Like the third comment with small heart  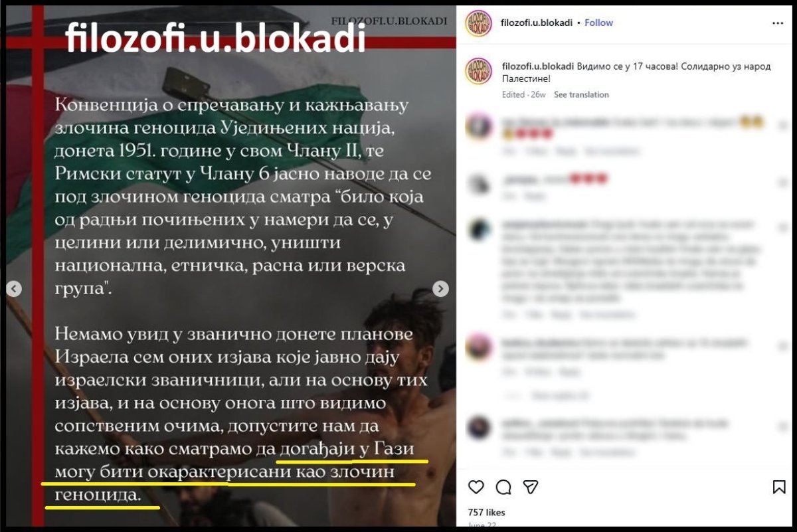click(781, 228)
